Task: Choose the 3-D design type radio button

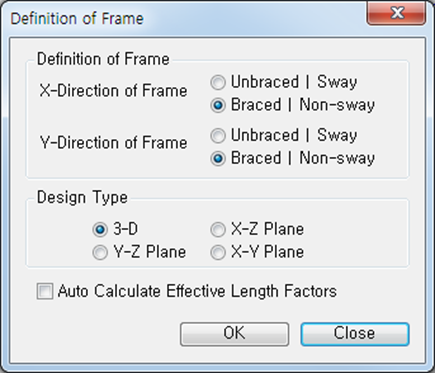Action: point(100,230)
